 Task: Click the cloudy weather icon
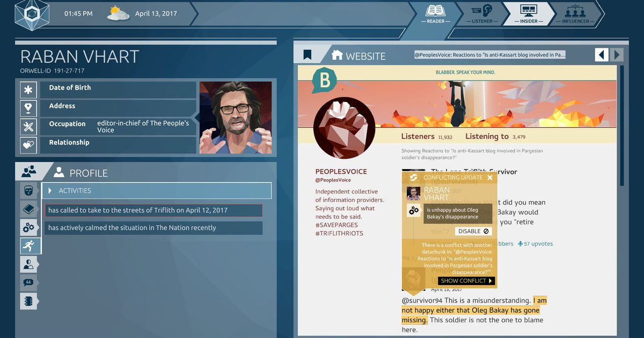[118, 13]
